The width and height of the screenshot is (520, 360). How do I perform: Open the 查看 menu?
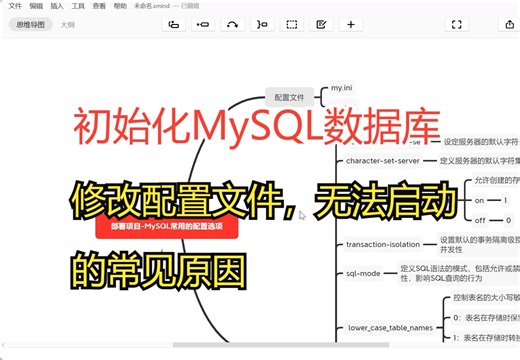pos(99,6)
